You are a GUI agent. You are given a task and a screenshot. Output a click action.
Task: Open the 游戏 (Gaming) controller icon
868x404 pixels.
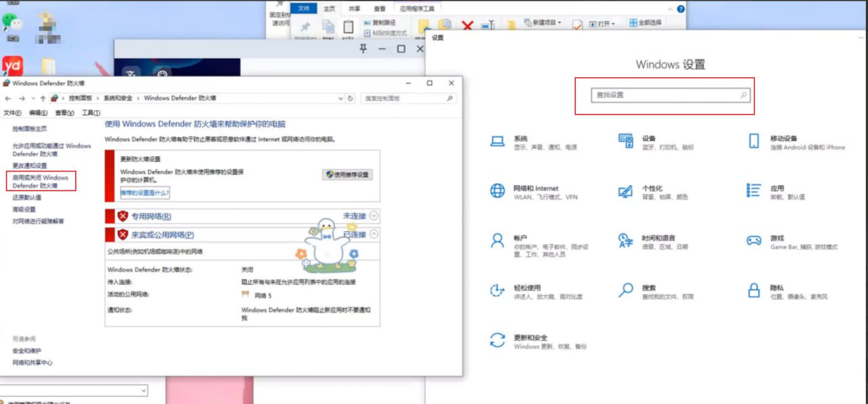(753, 241)
